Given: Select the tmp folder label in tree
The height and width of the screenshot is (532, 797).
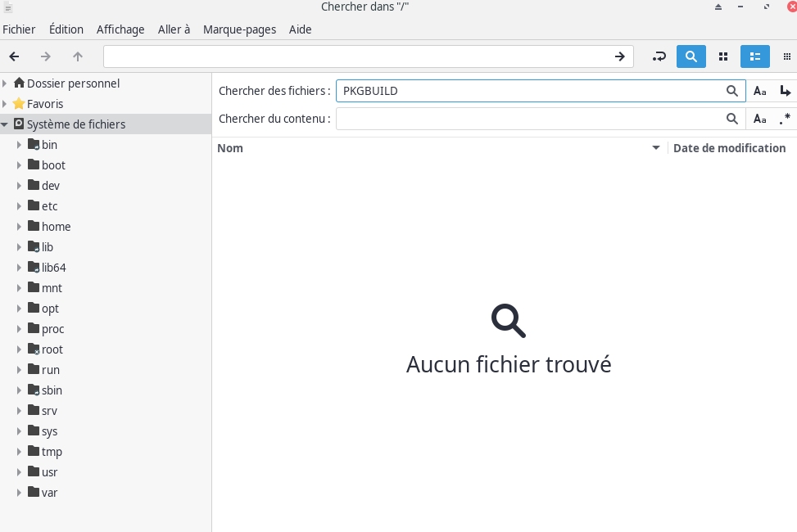Looking at the screenshot, I should pyautogui.click(x=52, y=452).
